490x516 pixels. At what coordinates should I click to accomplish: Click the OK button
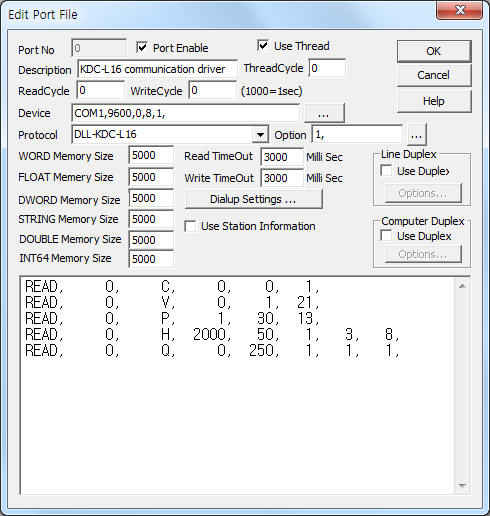(434, 51)
